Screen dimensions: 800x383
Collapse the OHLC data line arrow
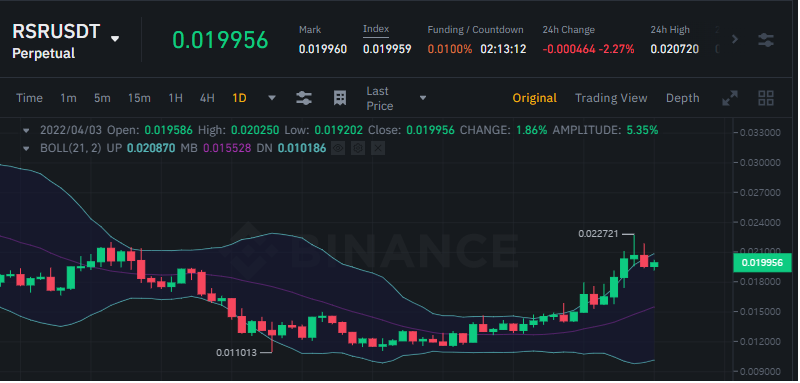click(27, 131)
